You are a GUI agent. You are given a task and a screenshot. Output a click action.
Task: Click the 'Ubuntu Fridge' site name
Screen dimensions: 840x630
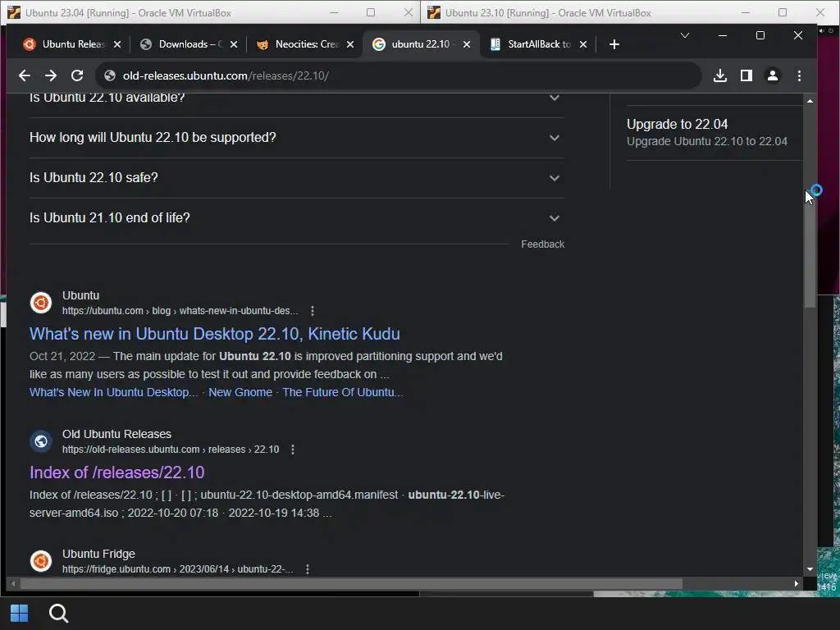98,554
